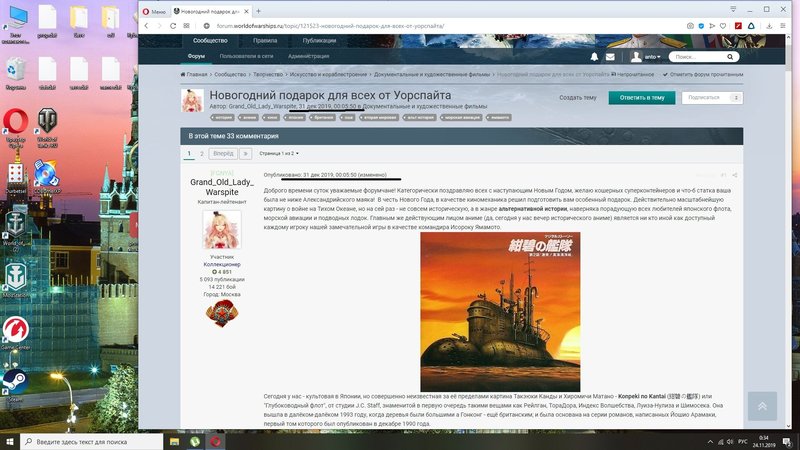Open the tab list menu icon at top right
This screenshot has width=800, height=450.
(x=733, y=9)
